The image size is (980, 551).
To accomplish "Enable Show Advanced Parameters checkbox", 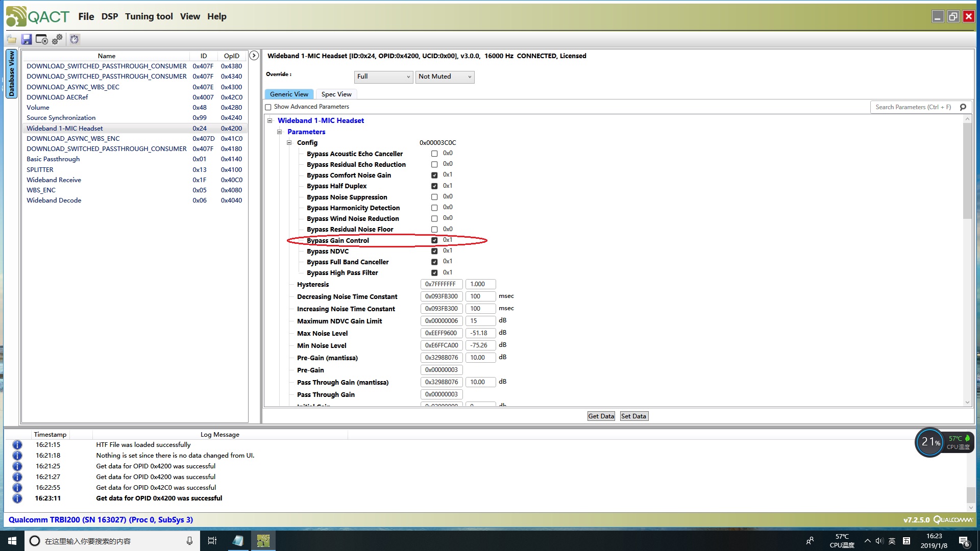I will coord(268,107).
